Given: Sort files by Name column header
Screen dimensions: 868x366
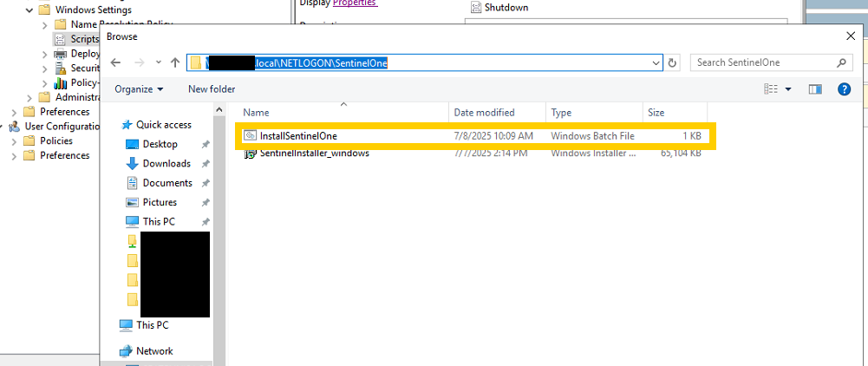Looking at the screenshot, I should [x=256, y=113].
